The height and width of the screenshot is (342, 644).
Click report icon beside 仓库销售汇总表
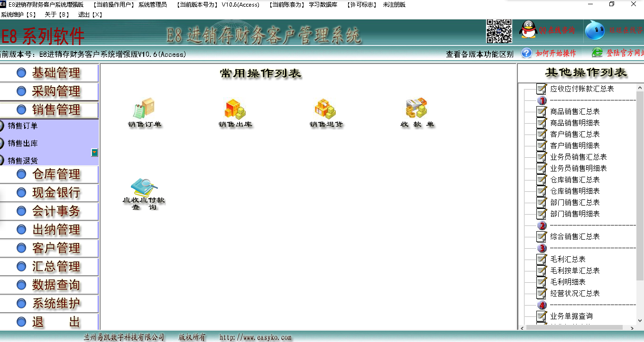pos(542,180)
